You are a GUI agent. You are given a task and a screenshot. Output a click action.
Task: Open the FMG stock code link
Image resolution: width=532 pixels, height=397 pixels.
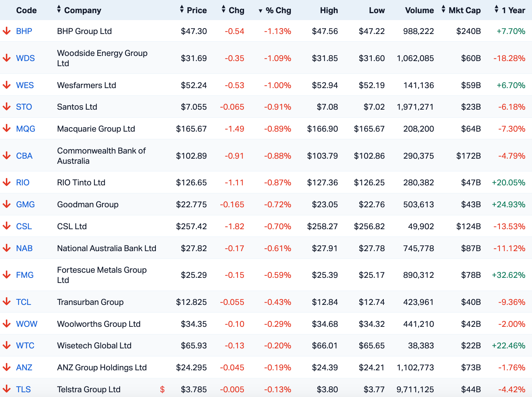(x=25, y=275)
